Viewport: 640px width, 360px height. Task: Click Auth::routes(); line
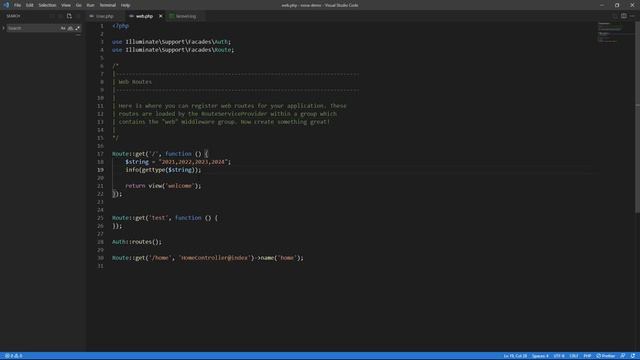(137, 242)
